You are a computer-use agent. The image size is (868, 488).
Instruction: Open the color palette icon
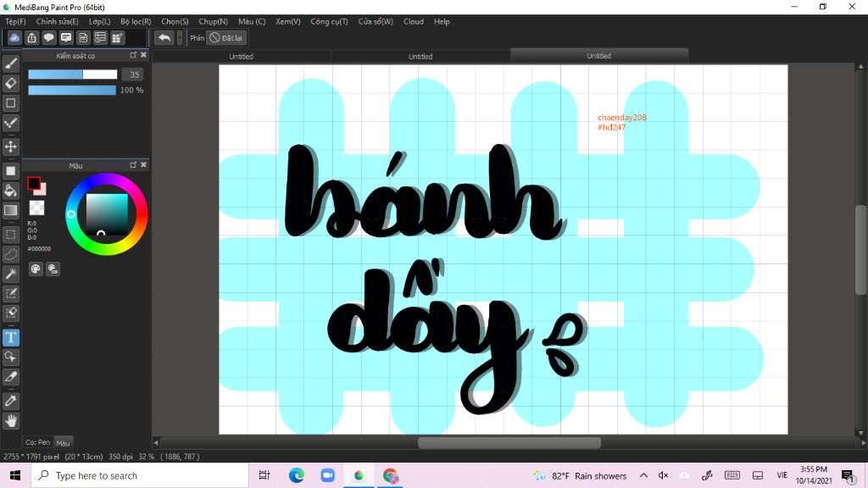pos(36,269)
